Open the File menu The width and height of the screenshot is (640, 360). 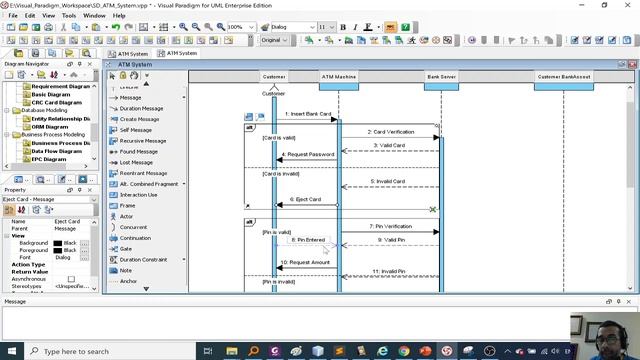click(x=13, y=16)
